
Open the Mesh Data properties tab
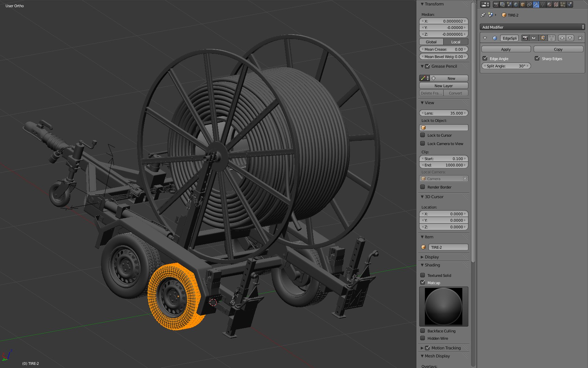(x=543, y=4)
